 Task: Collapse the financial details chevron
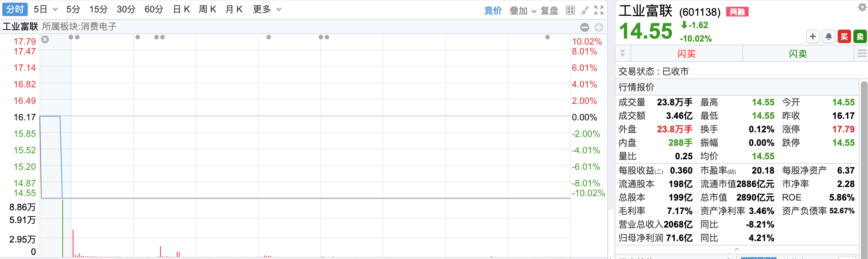coord(737,249)
